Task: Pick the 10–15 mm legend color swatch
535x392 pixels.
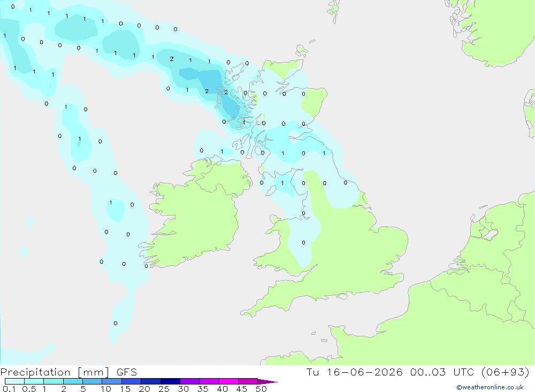Action: pyautogui.click(x=112, y=381)
